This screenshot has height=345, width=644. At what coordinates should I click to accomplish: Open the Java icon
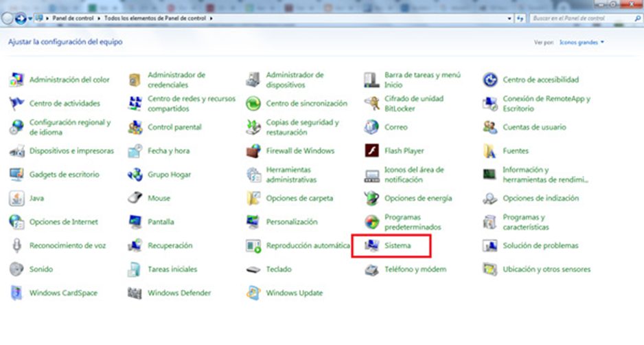[16, 198]
